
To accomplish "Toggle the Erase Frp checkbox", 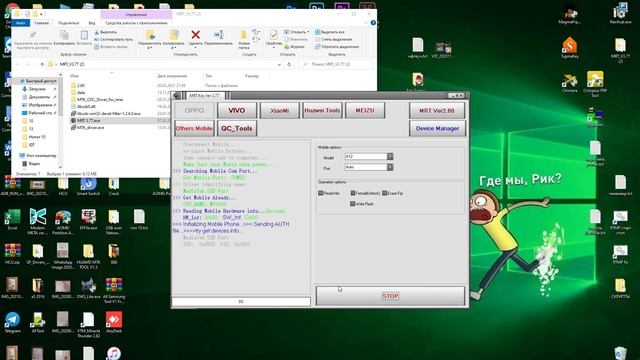I will point(384,193).
